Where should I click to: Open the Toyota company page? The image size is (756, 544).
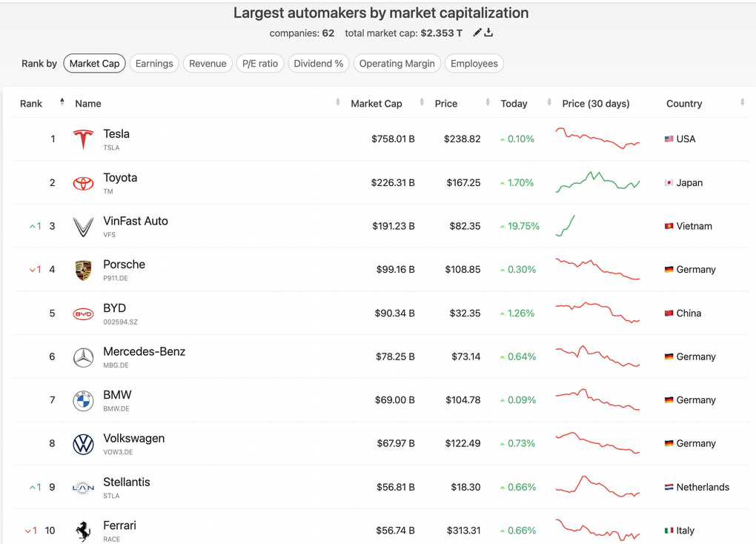pyautogui.click(x=120, y=178)
